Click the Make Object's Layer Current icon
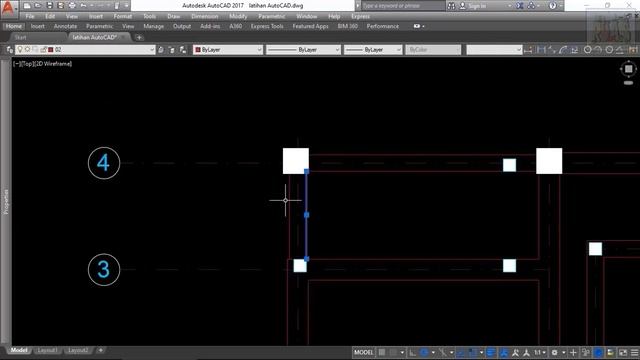The height and width of the screenshot is (360, 640). click(161, 50)
